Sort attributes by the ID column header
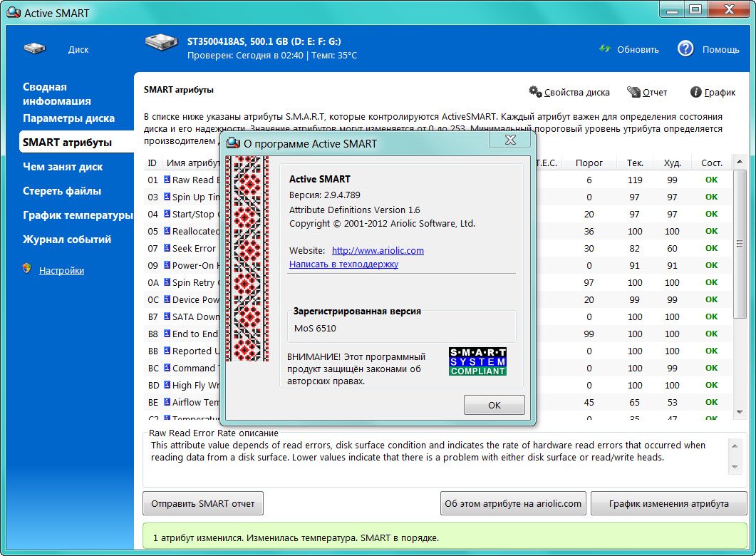Viewport: 756px width, 556px height. point(152,163)
